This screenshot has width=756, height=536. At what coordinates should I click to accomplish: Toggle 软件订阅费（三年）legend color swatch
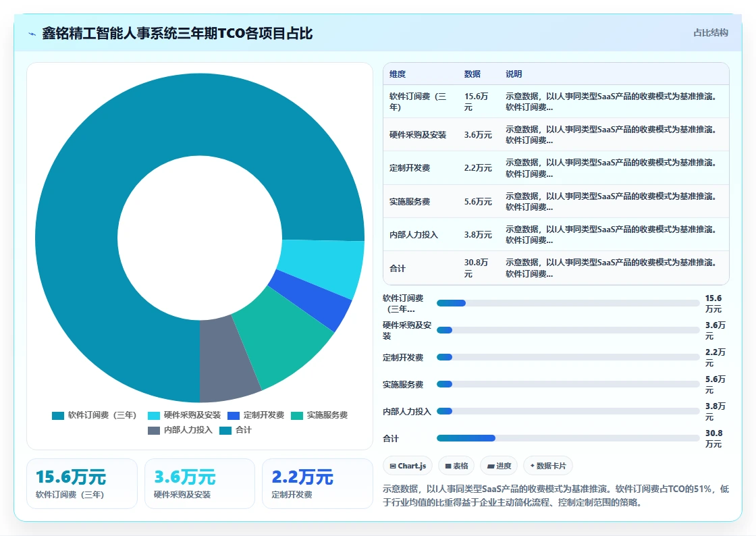tap(58, 415)
